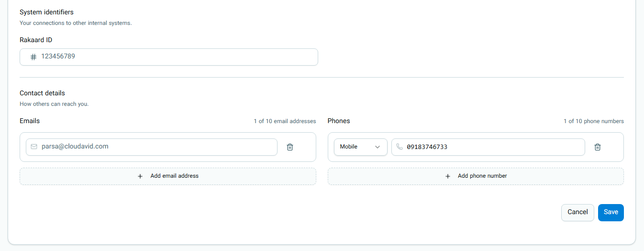Add phone number
This screenshot has height=251, width=644.
[476, 176]
